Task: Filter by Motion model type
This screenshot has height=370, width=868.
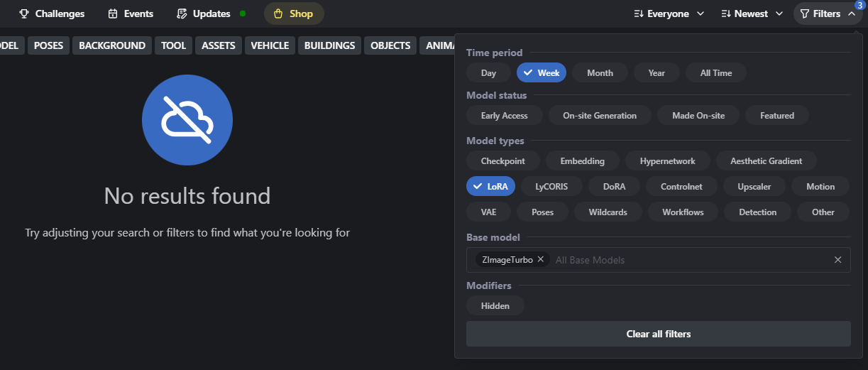Action: pos(820,186)
